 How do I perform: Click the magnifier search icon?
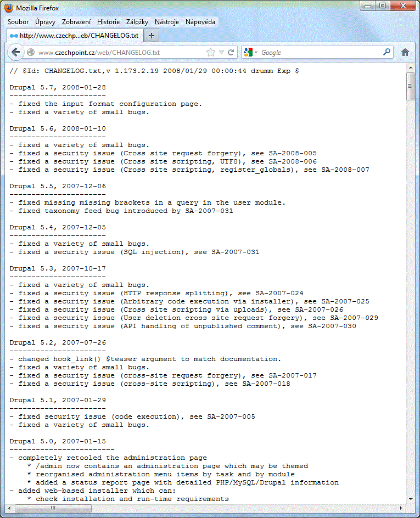point(387,52)
